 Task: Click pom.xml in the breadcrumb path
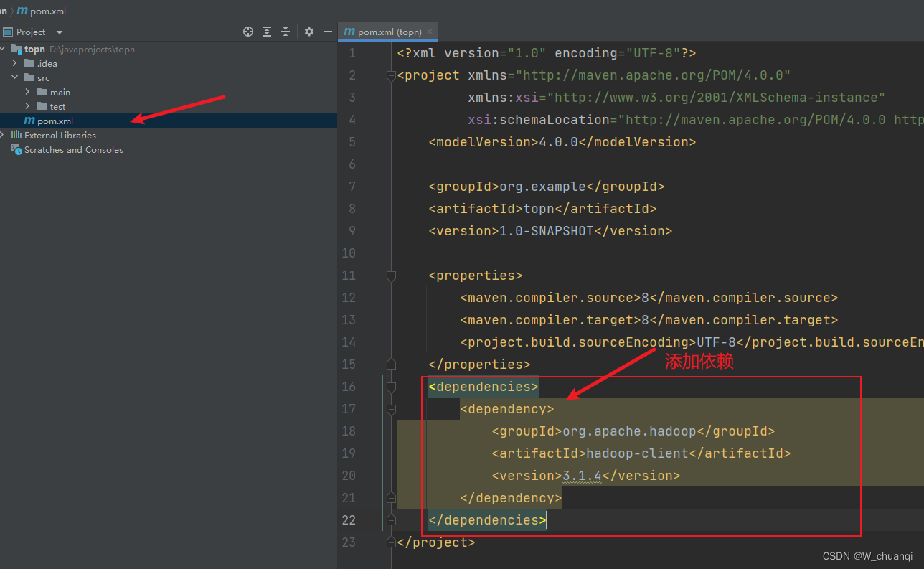pyautogui.click(x=48, y=11)
